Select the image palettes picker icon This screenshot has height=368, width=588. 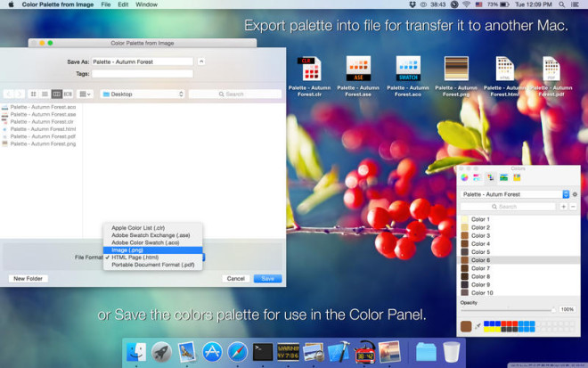[503, 178]
